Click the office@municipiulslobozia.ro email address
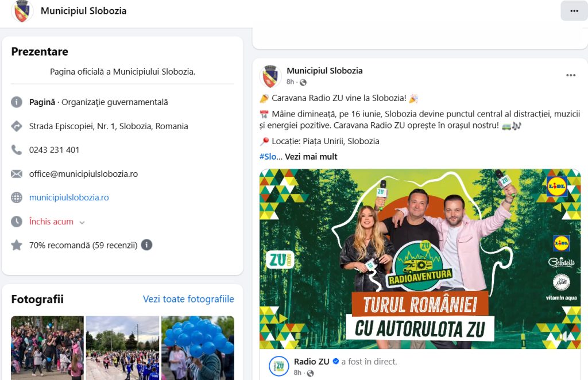 (x=84, y=174)
